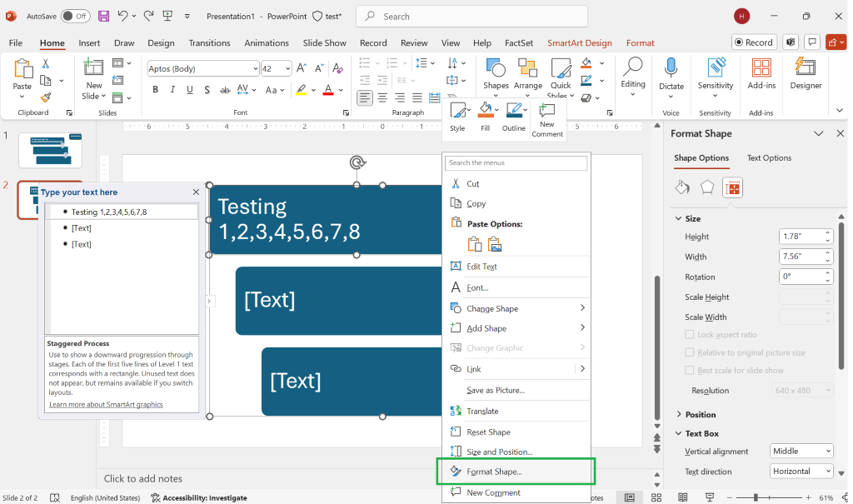Expand the Position section

pyautogui.click(x=700, y=414)
